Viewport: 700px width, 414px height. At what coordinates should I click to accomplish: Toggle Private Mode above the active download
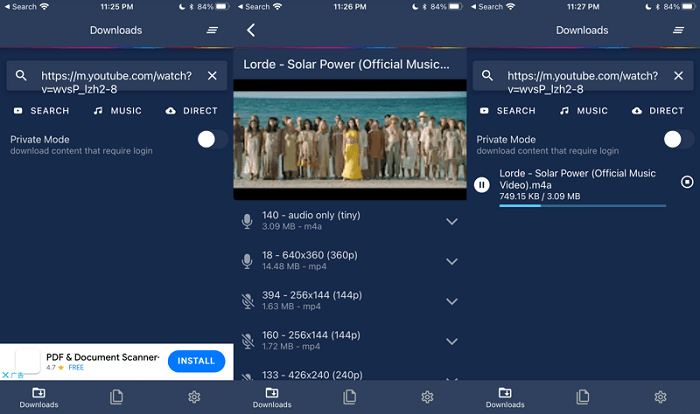click(x=678, y=140)
